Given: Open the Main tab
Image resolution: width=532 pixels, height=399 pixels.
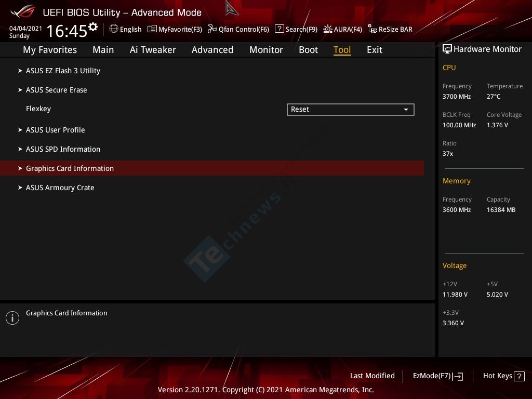Looking at the screenshot, I should 103,50.
